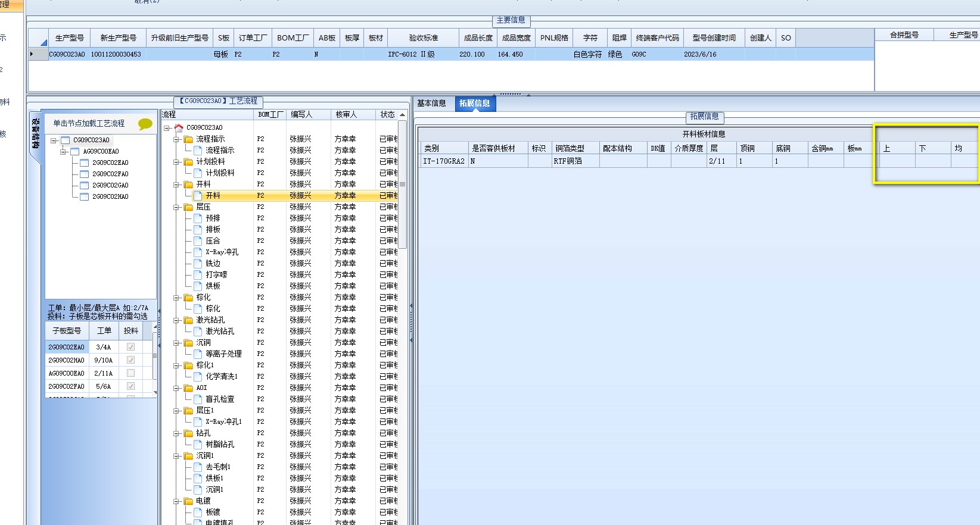Click the document icon of 预排
The width and height of the screenshot is (980, 525).
pos(198,218)
